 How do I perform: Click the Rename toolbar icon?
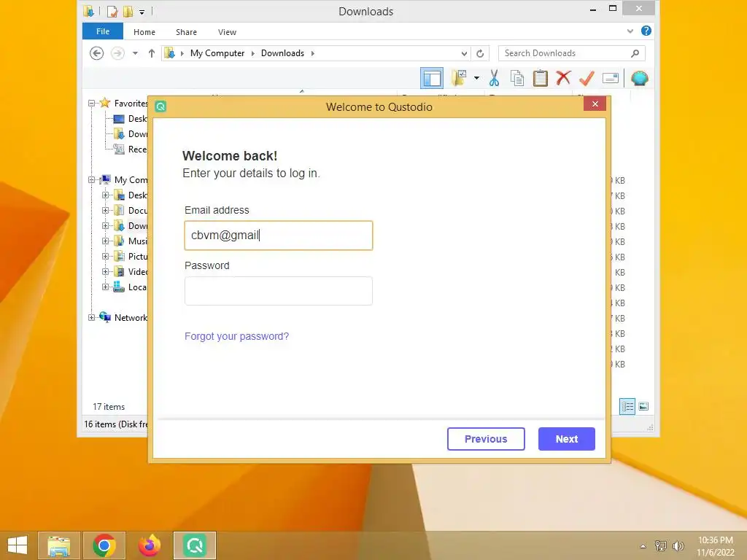(x=611, y=78)
